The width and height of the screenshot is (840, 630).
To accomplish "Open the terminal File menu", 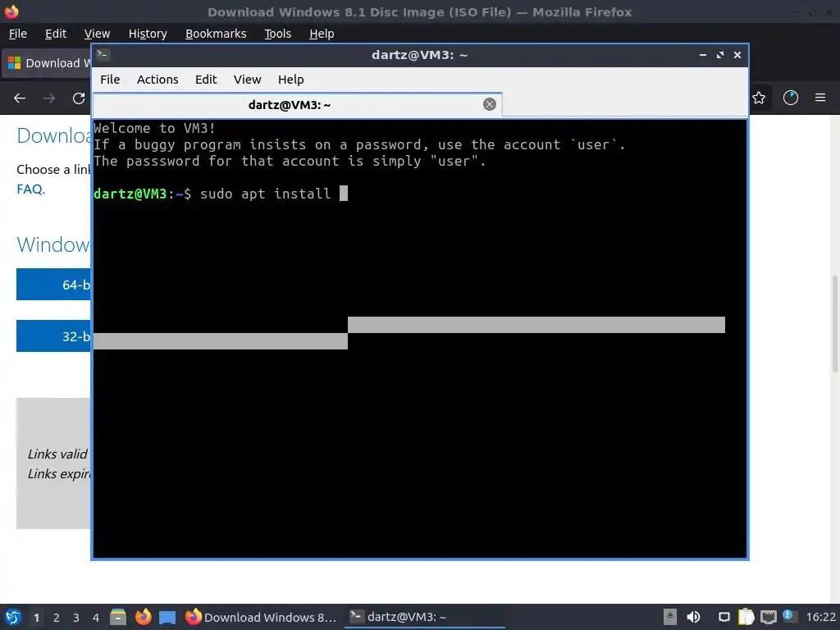I will [x=110, y=80].
